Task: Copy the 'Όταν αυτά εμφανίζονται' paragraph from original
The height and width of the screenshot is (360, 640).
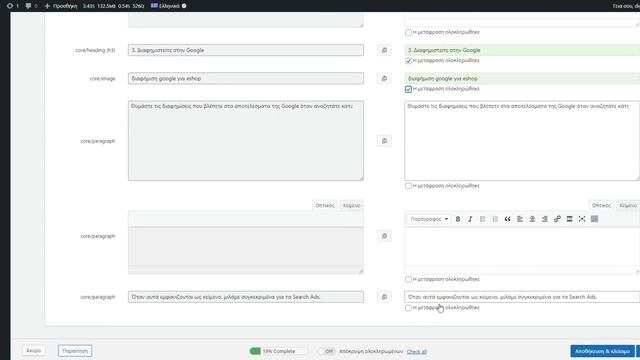Action: tap(384, 297)
